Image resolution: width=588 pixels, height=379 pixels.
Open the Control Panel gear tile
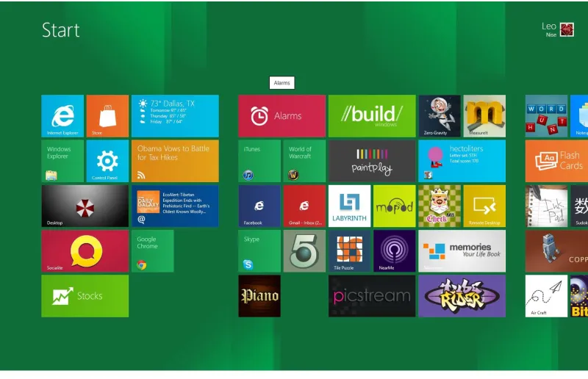pyautogui.click(x=107, y=161)
